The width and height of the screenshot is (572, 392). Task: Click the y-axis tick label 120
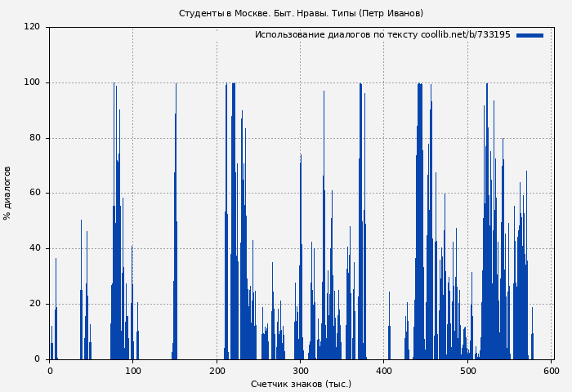(x=32, y=27)
